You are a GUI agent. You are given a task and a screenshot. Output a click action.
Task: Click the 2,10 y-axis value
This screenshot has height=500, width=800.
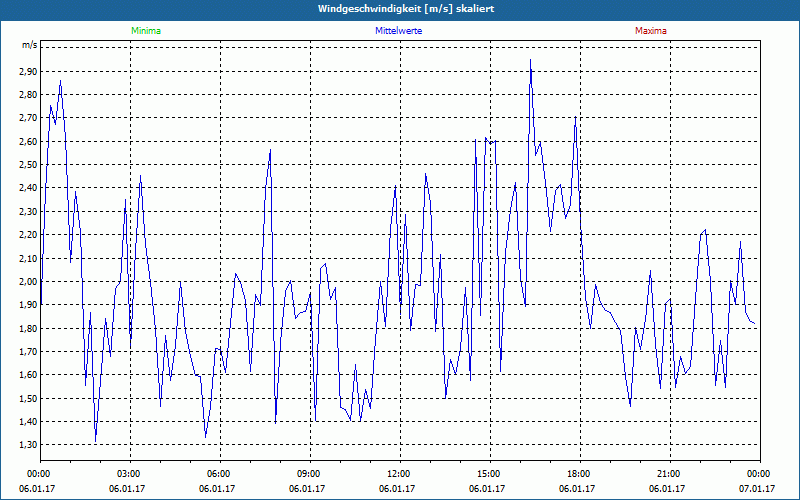click(x=29, y=258)
